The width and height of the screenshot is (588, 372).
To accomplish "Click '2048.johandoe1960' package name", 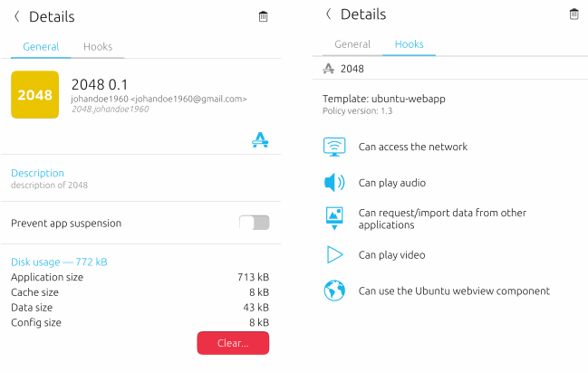I will 111,109.
